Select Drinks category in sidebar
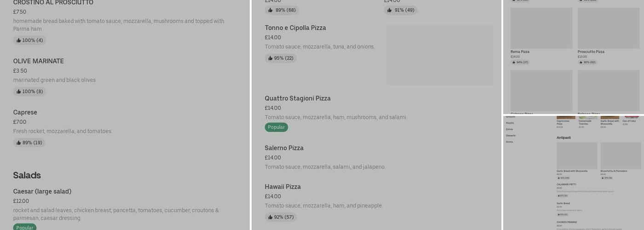 pos(509,142)
